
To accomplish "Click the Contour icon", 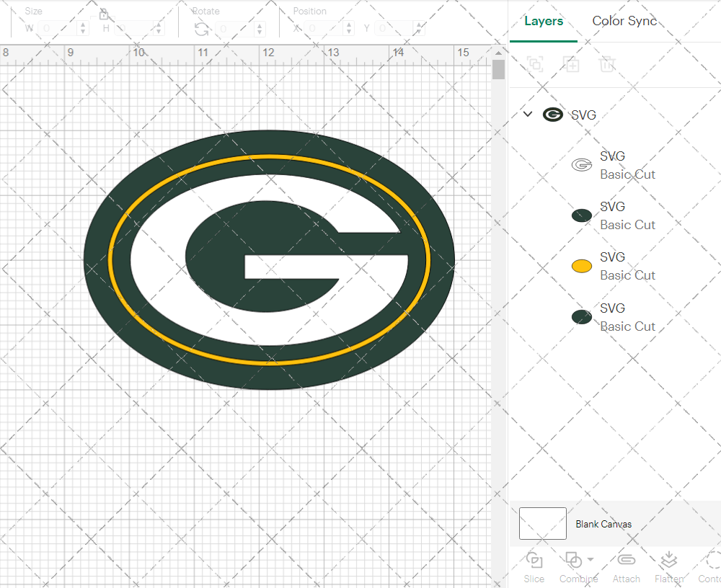I will [x=712, y=561].
